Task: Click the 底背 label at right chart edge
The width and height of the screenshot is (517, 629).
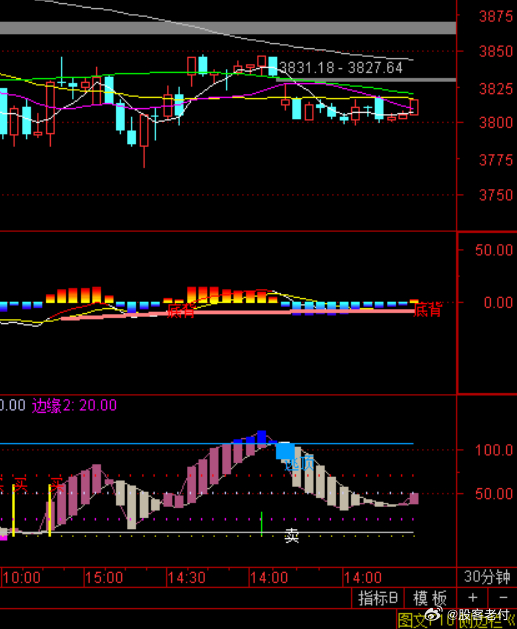Action: click(427, 310)
